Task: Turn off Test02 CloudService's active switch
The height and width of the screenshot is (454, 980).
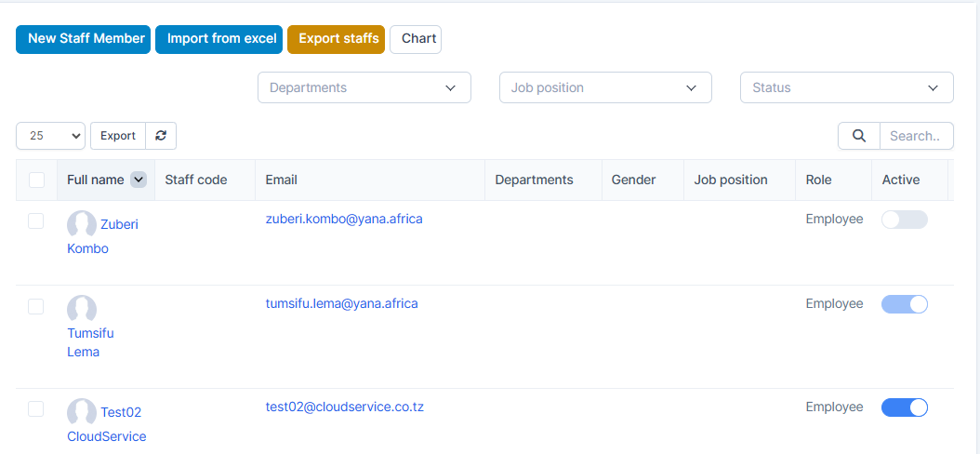Action: [904, 407]
